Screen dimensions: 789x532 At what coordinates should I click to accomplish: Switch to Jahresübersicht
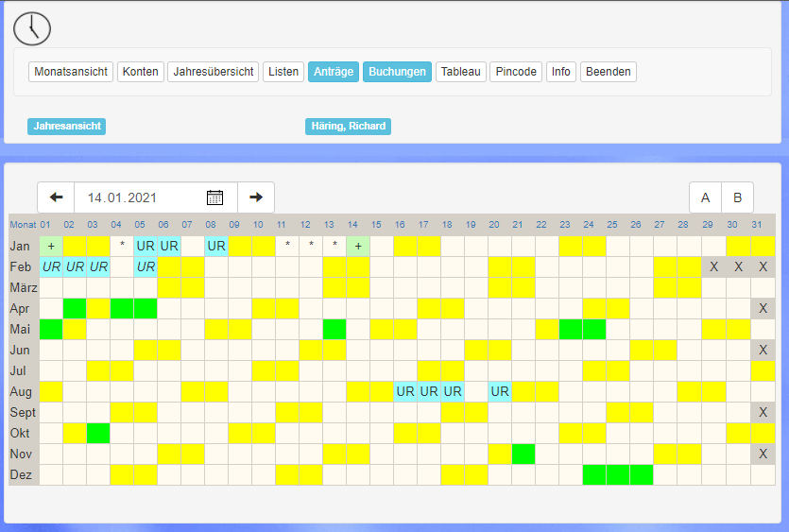tap(214, 72)
